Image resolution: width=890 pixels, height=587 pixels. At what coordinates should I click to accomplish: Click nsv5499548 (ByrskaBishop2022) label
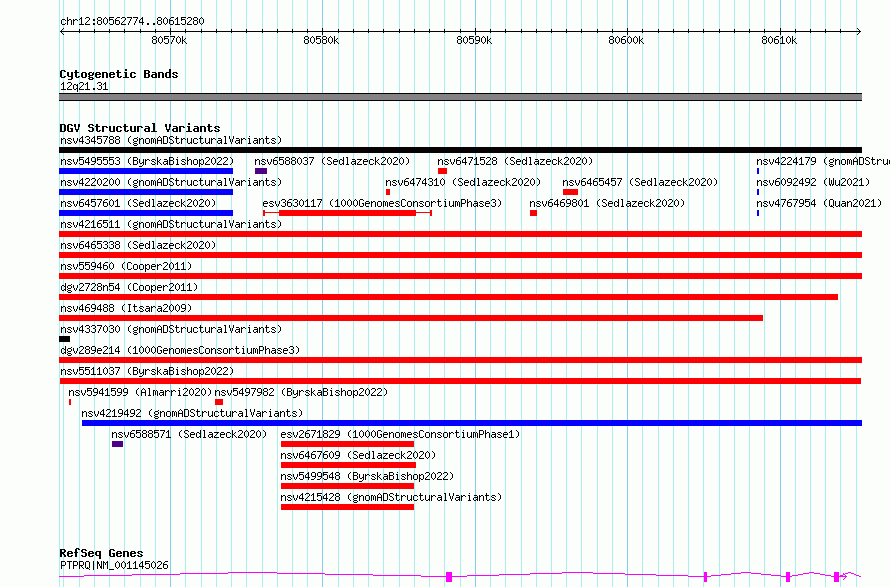(x=367, y=476)
